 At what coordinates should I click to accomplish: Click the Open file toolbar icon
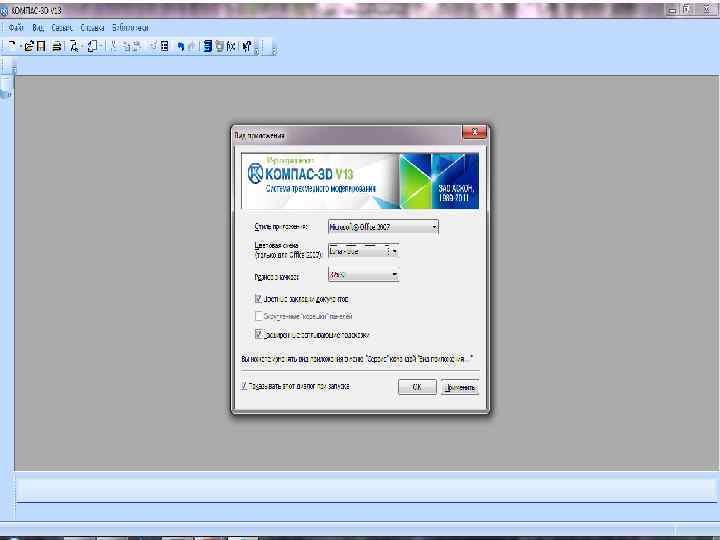pos(29,46)
